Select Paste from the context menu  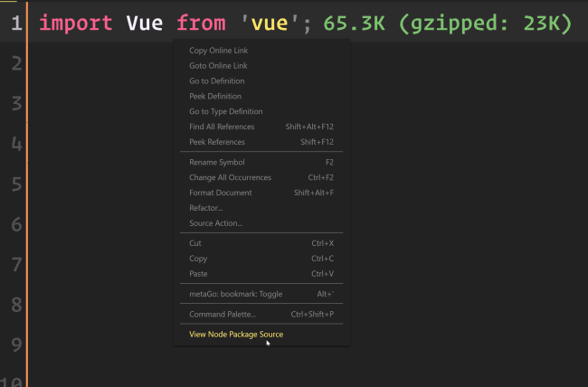(198, 274)
